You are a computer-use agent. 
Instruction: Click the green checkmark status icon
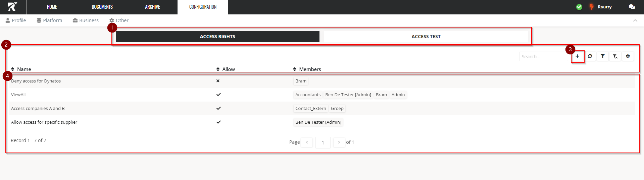pos(579,7)
